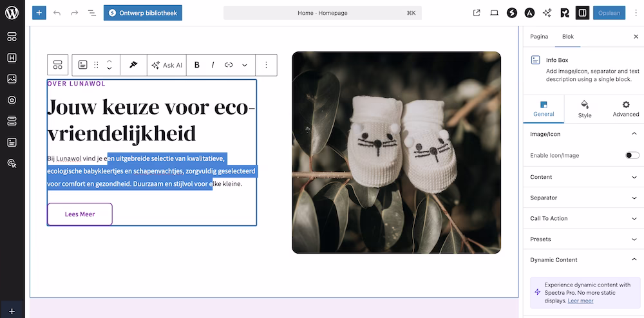This screenshot has height=318, width=644.
Task: Apply bold formatting to selected text
Action: pos(196,65)
